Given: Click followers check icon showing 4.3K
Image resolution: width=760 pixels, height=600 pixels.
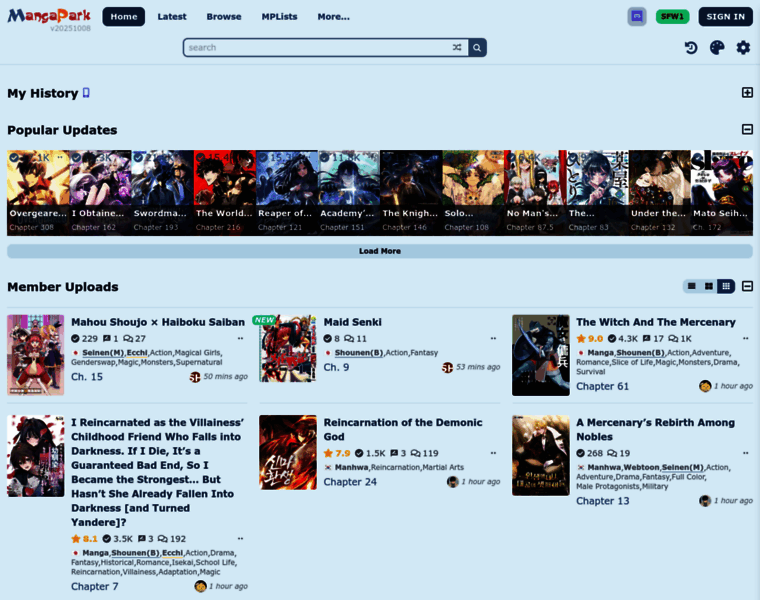Looking at the screenshot, I should (x=612, y=338).
